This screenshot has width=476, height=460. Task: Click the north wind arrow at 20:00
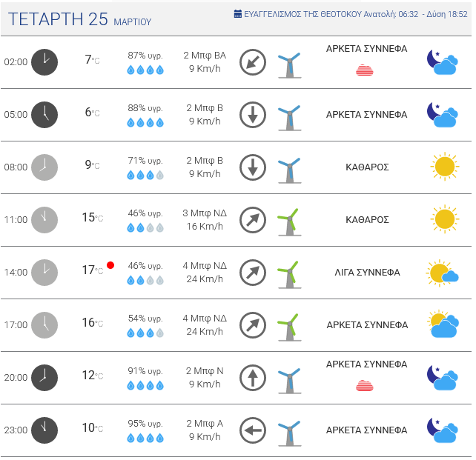tap(253, 377)
